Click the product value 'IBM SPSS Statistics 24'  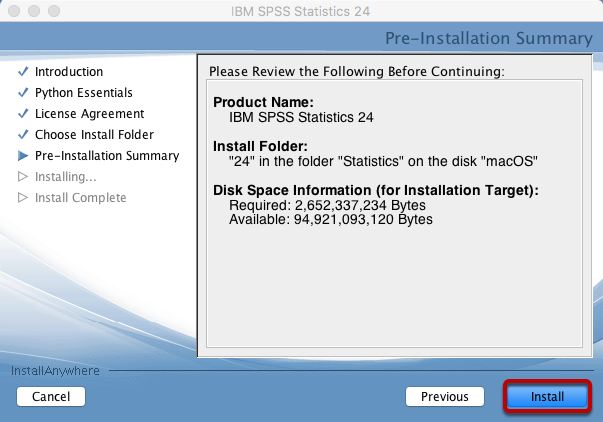pyautogui.click(x=301, y=117)
